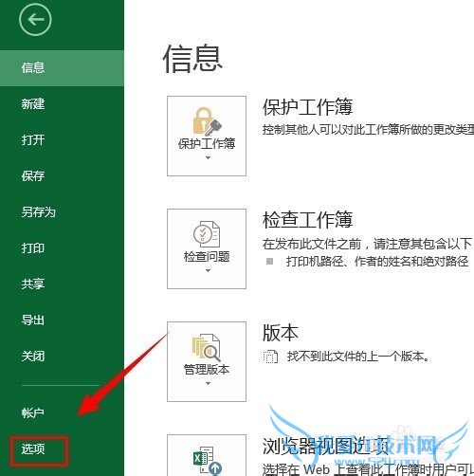Image resolution: width=474 pixels, height=476 pixels.
Task: Click the back arrow circle icon
Action: point(35,20)
